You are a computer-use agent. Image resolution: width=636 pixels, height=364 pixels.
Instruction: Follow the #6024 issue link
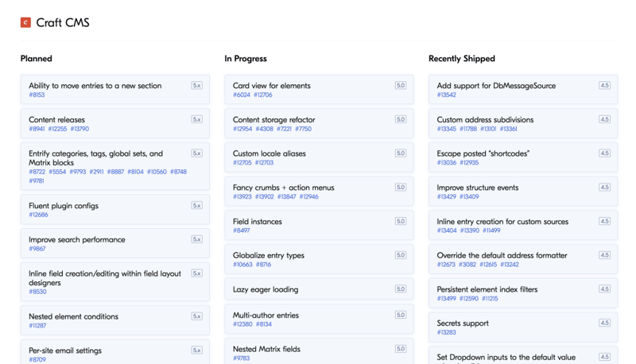pos(241,95)
